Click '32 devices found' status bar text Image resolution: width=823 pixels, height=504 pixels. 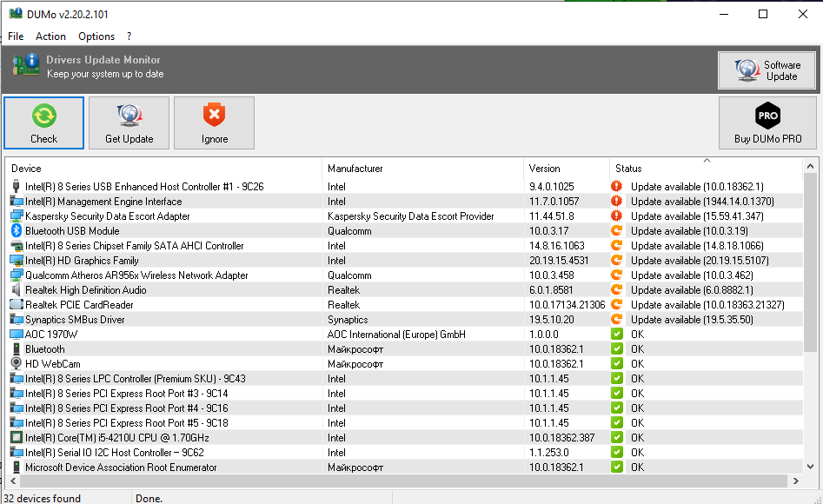click(42, 498)
